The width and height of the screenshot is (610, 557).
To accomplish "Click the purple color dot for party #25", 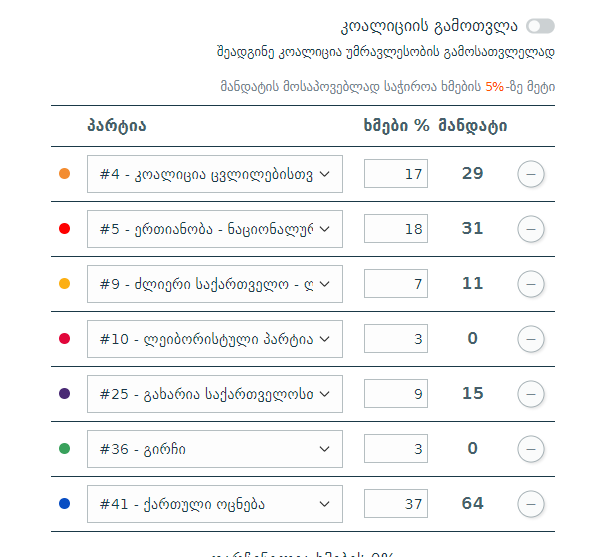I will (65, 394).
